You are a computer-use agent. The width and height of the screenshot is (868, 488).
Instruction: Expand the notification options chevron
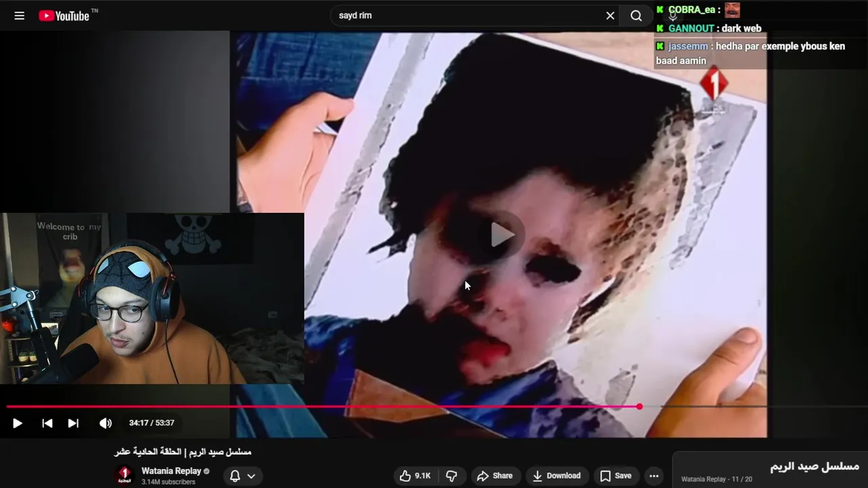click(x=251, y=476)
